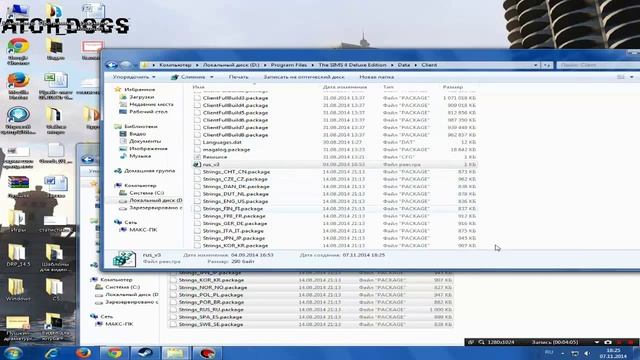Open Mozilla Firefox desktop shortcut

point(18,86)
